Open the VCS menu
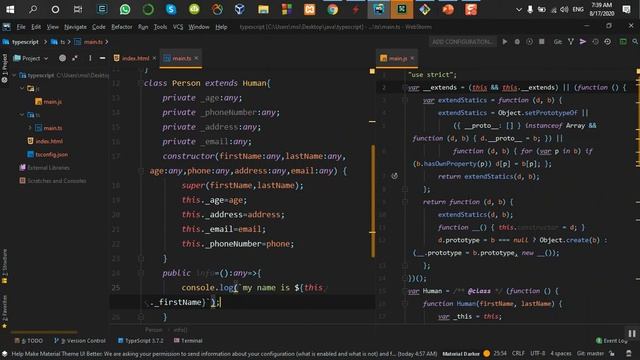The width and height of the screenshot is (640, 360). coord(178,27)
